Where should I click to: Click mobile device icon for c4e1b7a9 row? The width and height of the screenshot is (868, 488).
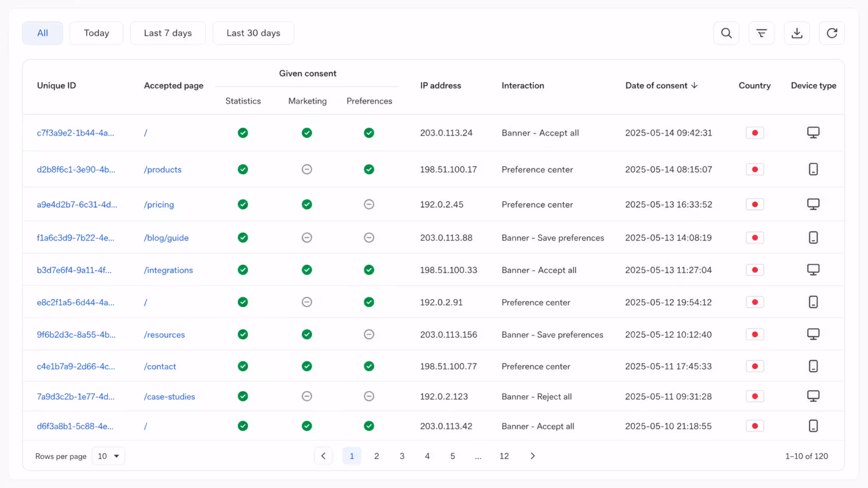813,366
